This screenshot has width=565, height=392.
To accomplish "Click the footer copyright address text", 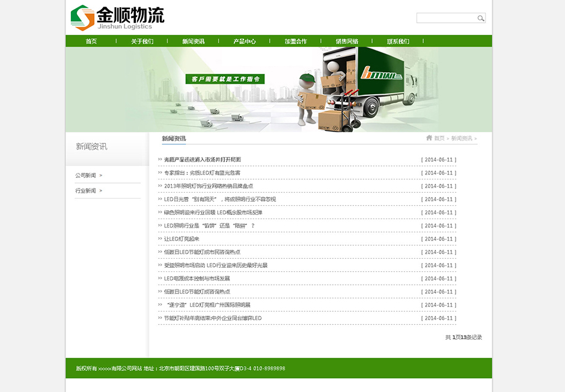I will pyautogui.click(x=180, y=368).
